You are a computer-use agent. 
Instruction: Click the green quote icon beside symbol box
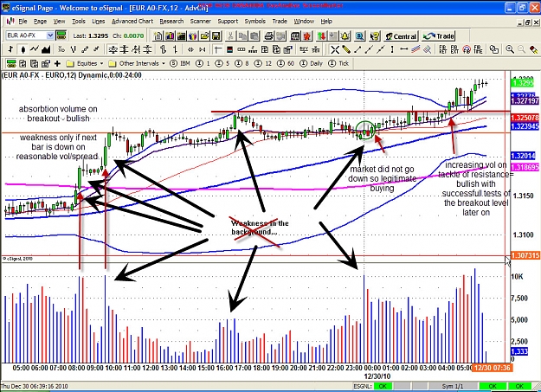tap(61, 35)
